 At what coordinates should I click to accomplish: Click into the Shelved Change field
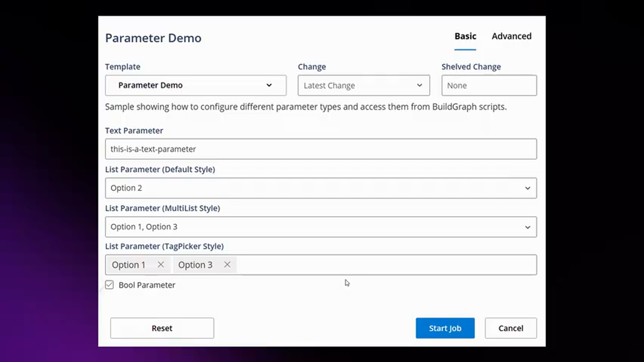click(489, 85)
